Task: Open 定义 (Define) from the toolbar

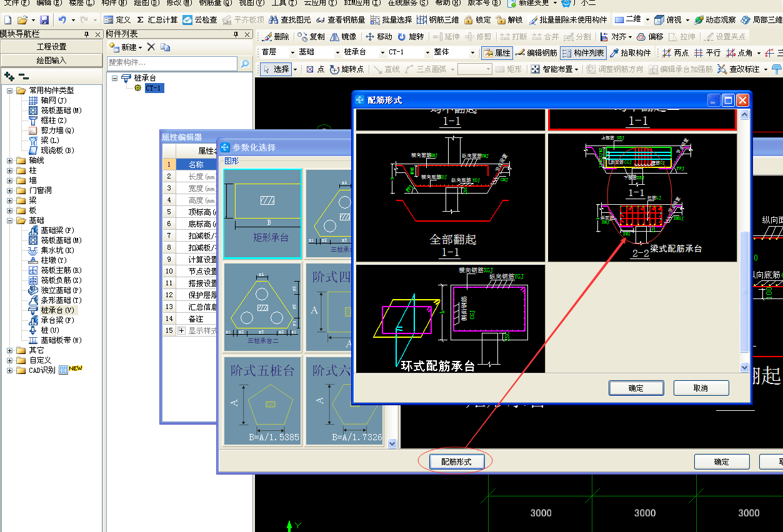Action: click(117, 20)
